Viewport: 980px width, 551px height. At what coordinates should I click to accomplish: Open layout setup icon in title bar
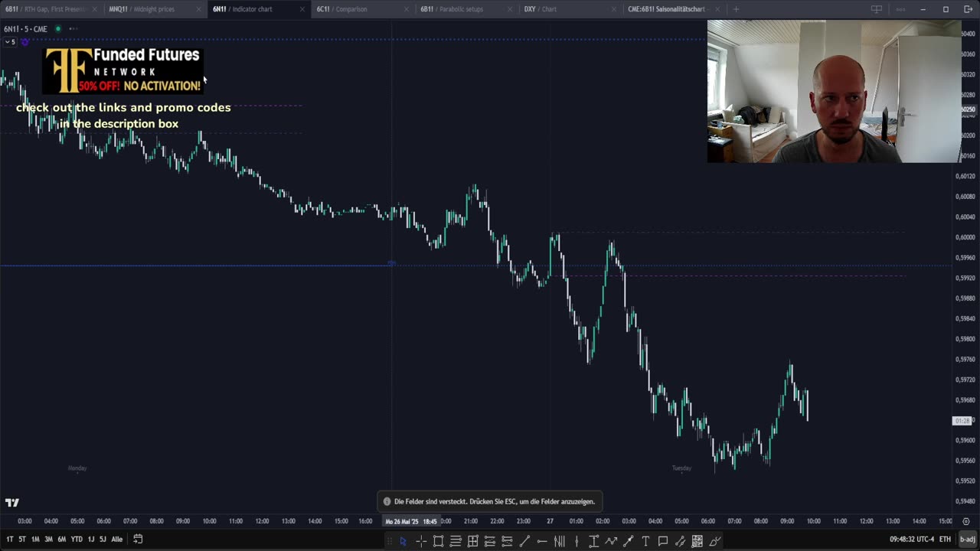coord(877,9)
